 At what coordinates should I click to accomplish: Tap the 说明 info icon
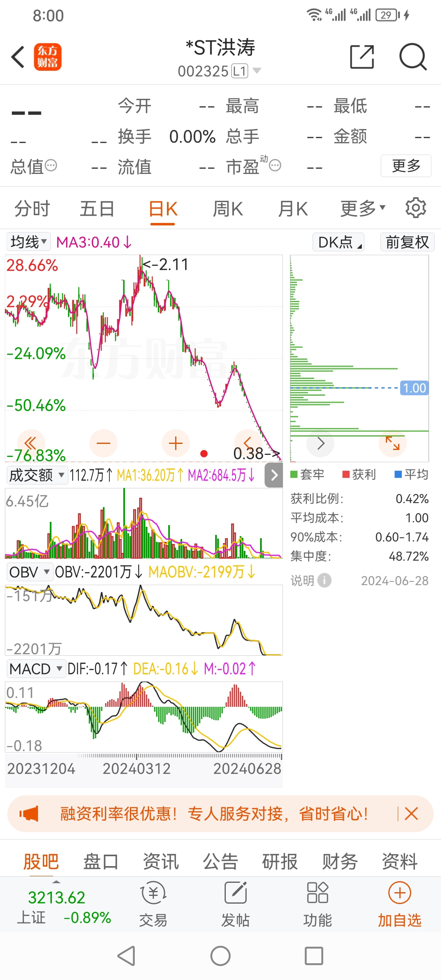click(x=324, y=580)
